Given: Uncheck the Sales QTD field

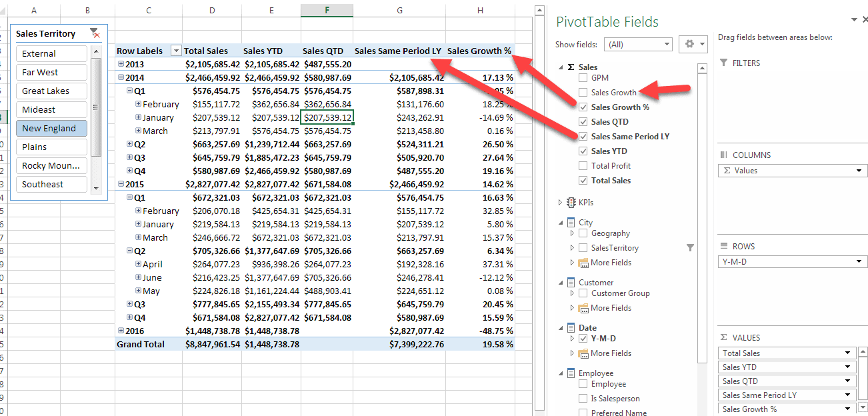Looking at the screenshot, I should 583,122.
